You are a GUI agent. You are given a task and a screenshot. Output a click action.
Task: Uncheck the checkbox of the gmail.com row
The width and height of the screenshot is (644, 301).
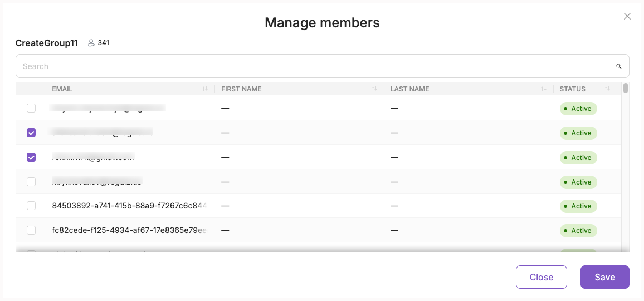[31, 157]
